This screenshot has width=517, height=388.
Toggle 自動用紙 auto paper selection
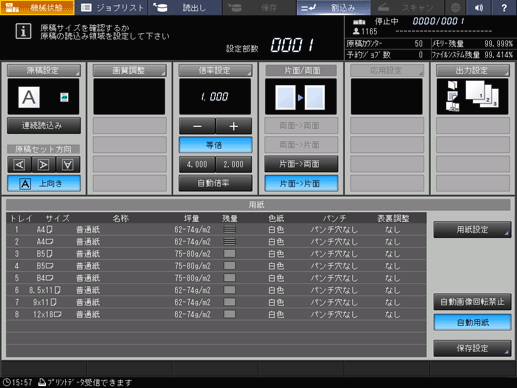click(472, 322)
